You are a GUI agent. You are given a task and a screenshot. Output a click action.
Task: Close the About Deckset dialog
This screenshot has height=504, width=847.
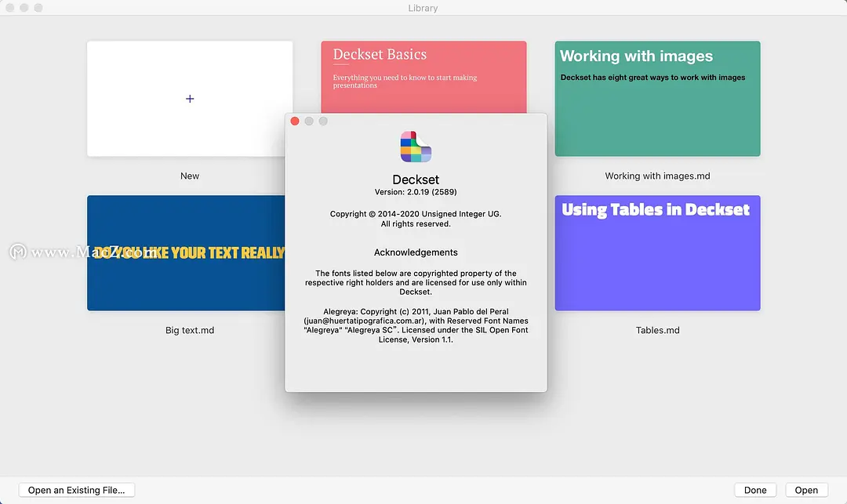(295, 121)
